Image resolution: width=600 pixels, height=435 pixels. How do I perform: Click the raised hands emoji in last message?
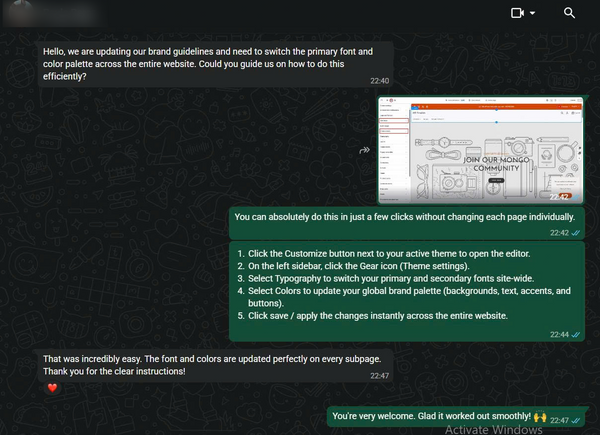(x=540, y=416)
